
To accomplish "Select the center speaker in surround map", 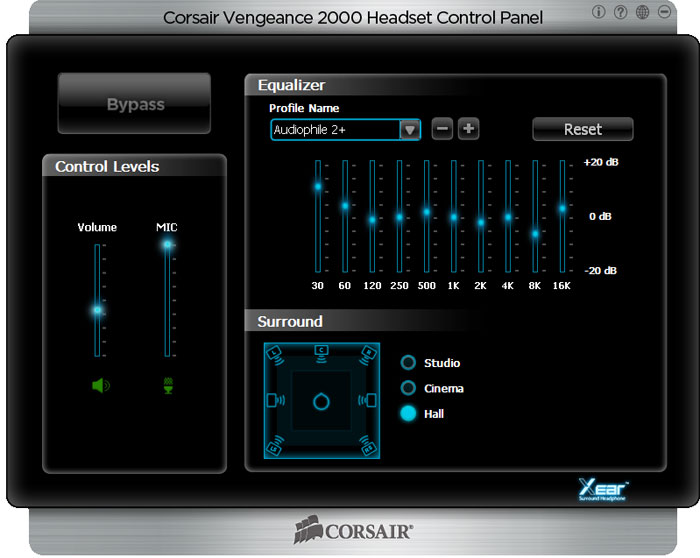I will click(x=321, y=354).
